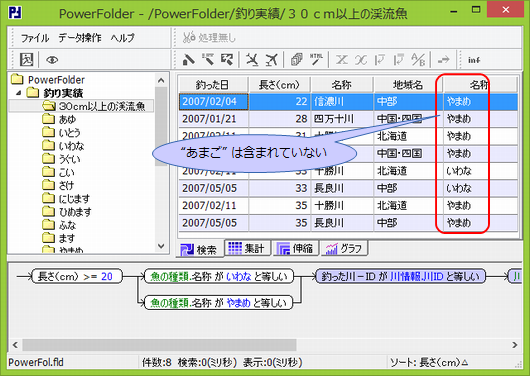Screen dimensions: 530x376
Task: Select the 釣り実績 folder
Action: pyautogui.click(x=55, y=93)
